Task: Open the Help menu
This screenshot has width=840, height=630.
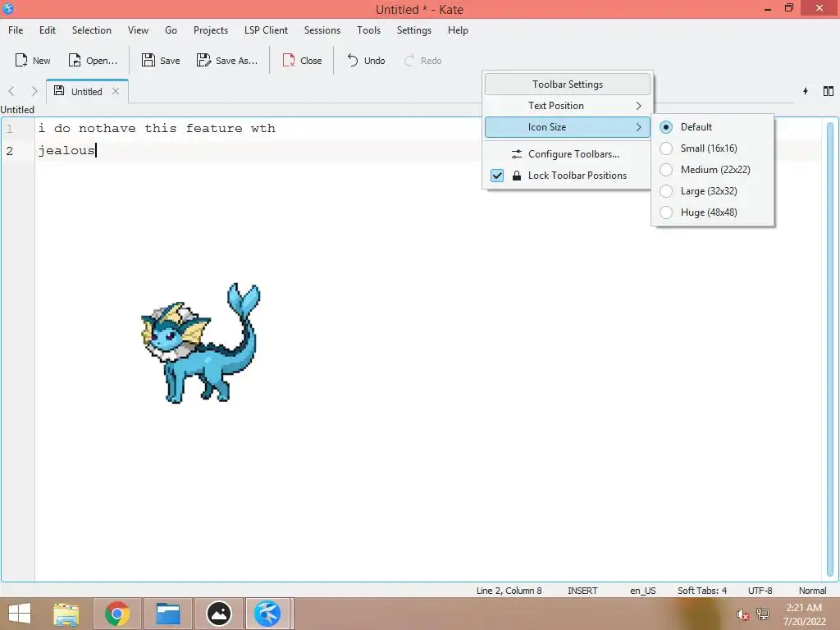Action: (458, 30)
